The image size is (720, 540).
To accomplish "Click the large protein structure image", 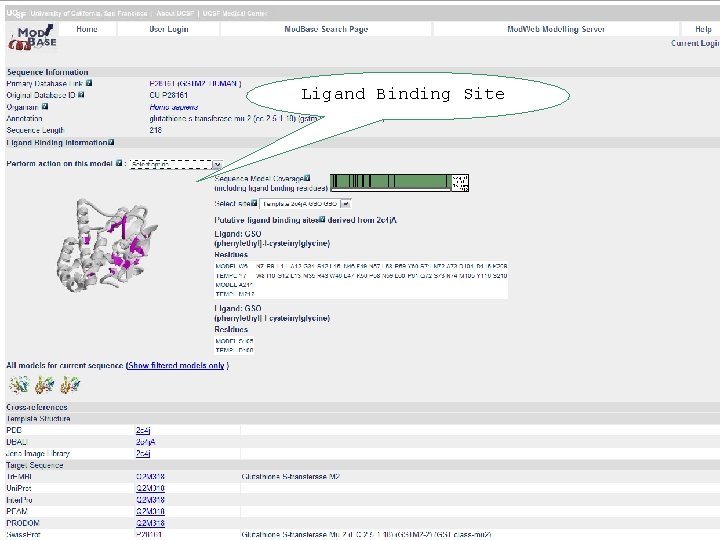I will (107, 245).
